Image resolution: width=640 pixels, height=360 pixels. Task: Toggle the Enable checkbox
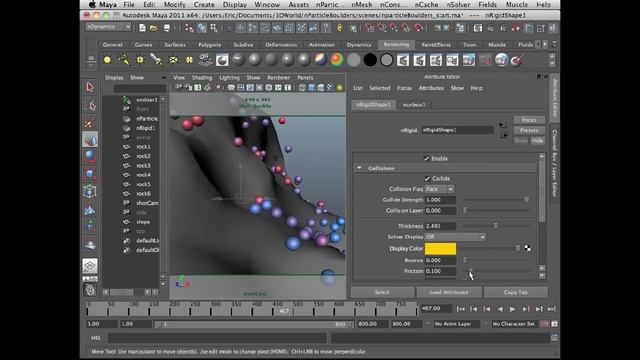(427, 158)
